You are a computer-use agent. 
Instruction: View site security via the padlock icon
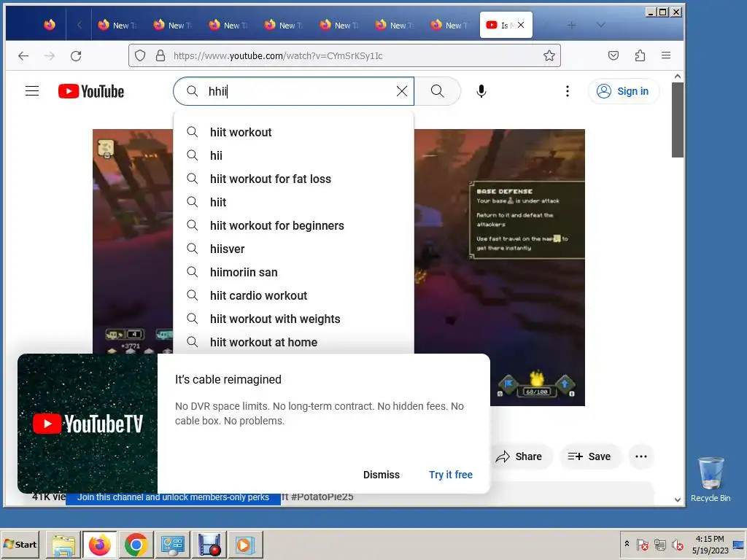click(x=160, y=55)
